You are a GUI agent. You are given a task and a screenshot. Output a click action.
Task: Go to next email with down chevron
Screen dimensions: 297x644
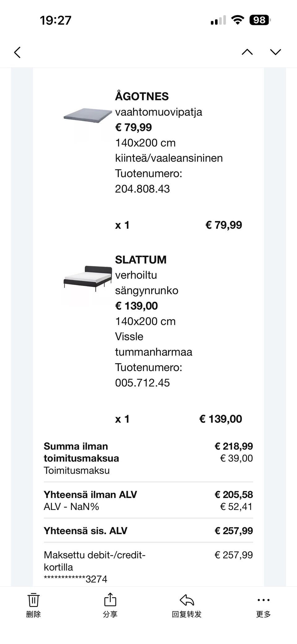(x=275, y=52)
